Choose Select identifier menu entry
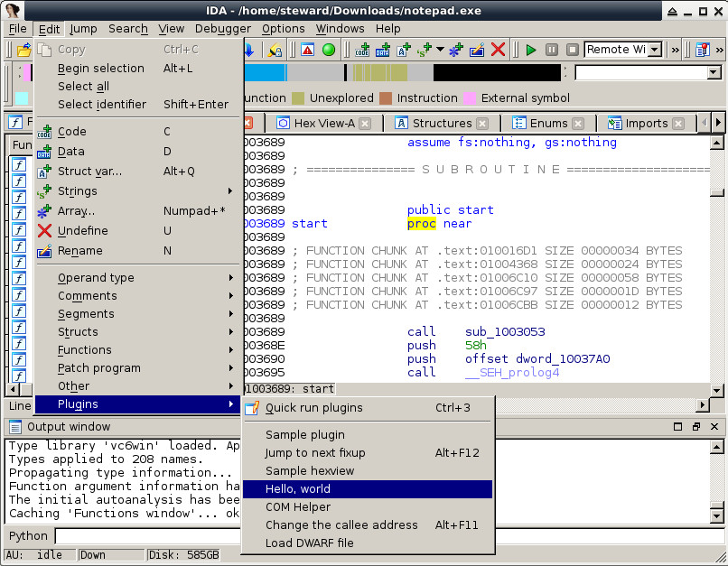 point(138,105)
